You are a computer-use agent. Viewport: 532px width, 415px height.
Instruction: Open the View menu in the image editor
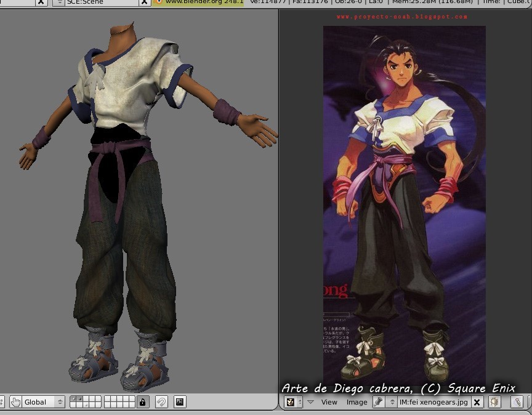click(329, 402)
